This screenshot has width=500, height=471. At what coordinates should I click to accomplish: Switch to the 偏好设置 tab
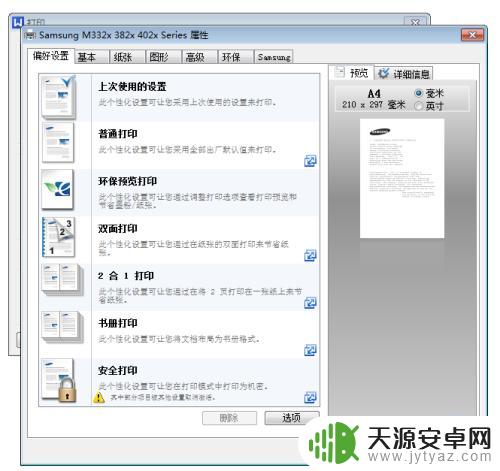click(x=51, y=56)
